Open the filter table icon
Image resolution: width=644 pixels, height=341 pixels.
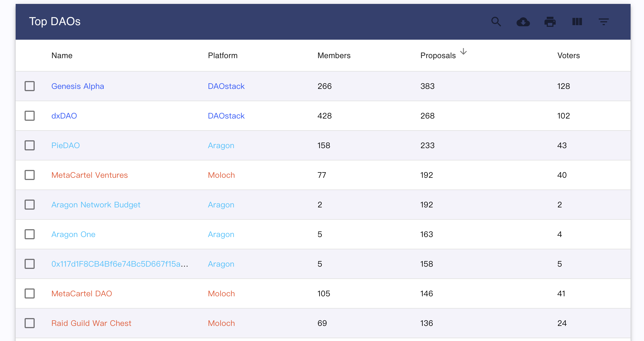coord(603,22)
